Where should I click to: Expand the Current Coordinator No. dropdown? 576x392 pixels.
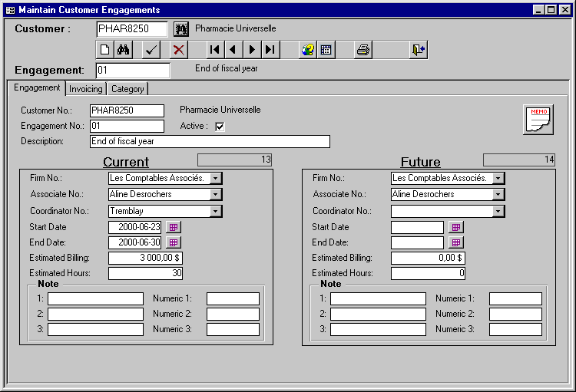[216, 211]
